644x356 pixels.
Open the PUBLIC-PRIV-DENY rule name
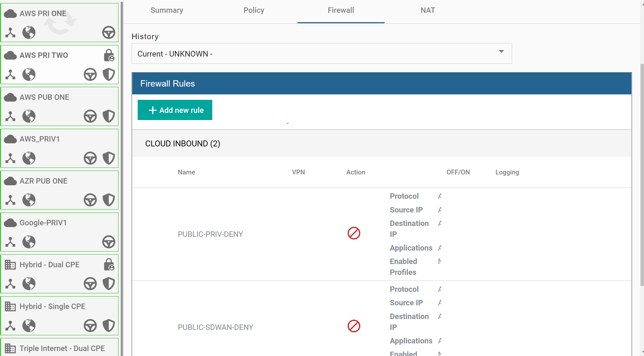coord(210,234)
